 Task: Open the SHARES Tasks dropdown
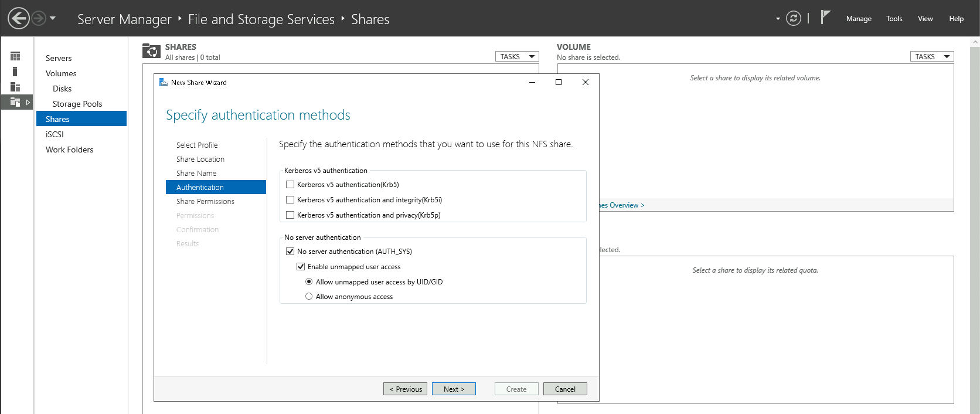pyautogui.click(x=517, y=57)
